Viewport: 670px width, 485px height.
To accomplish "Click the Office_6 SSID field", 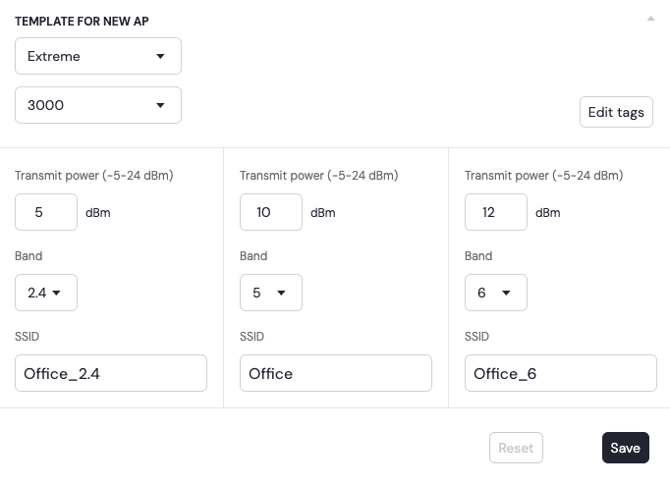I will pos(561,373).
